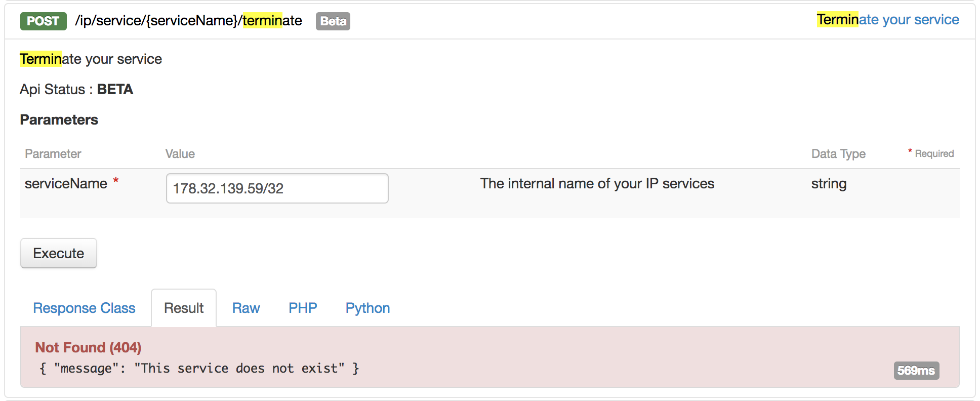Click the JSON error message text
Screen dimensions: 980x401
pos(199,368)
